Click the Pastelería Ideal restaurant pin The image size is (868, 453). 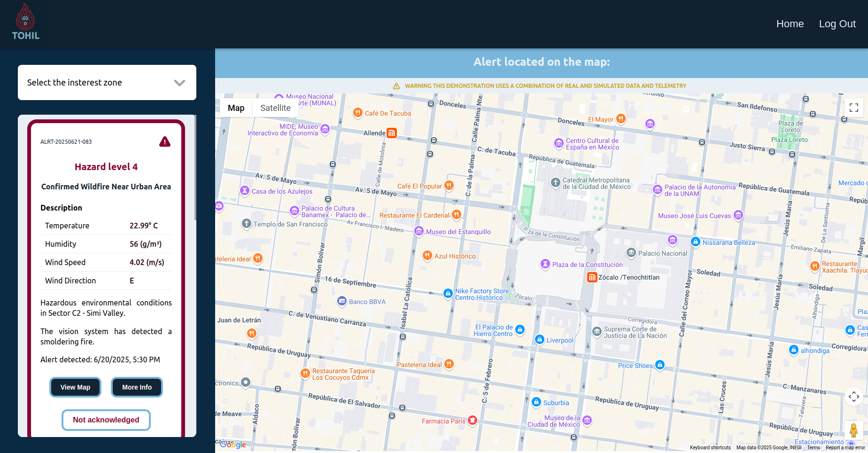[x=449, y=364]
